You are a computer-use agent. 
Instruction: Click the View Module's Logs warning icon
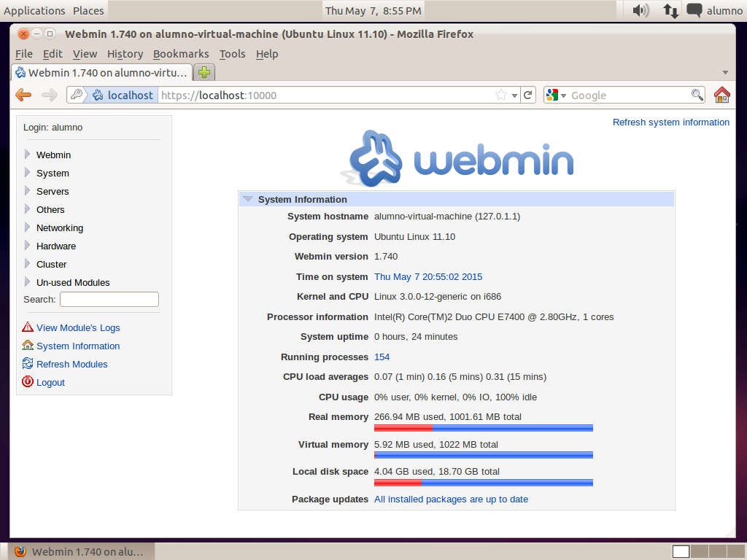pos(28,327)
